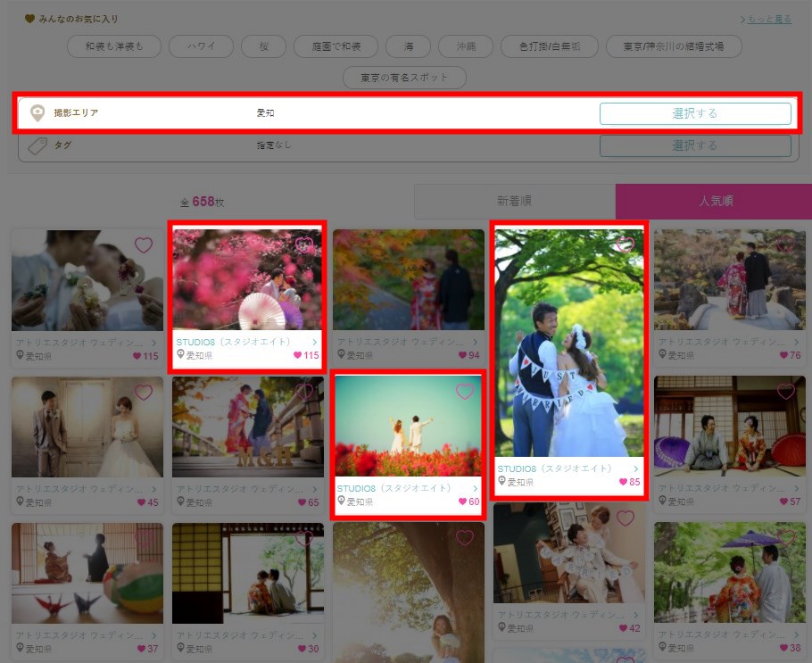812x663 pixels.
Task: Open 撮影エリア selection with 選択する button
Action: tap(694, 113)
